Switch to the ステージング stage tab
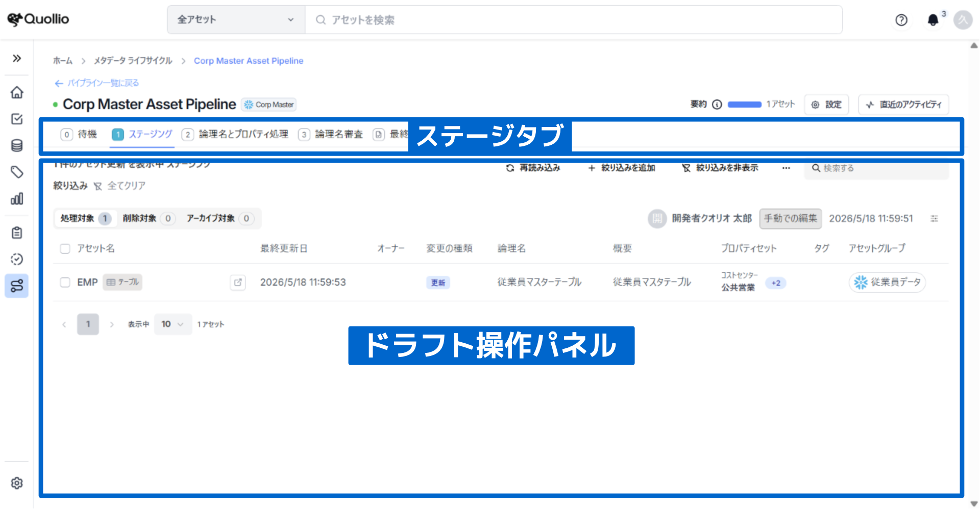Screen dimensions: 980x510 142,134
